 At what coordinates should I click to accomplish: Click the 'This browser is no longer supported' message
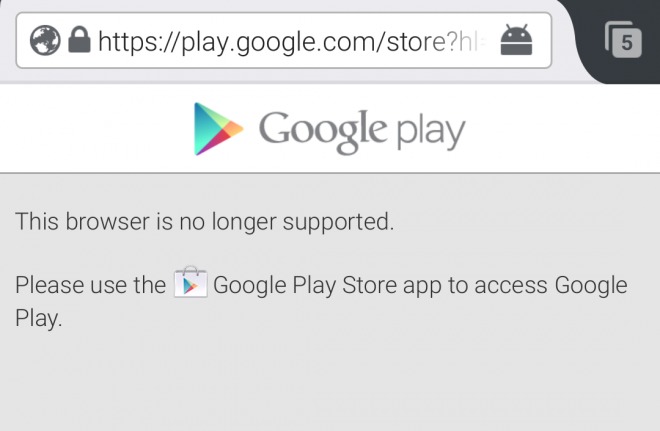point(205,221)
